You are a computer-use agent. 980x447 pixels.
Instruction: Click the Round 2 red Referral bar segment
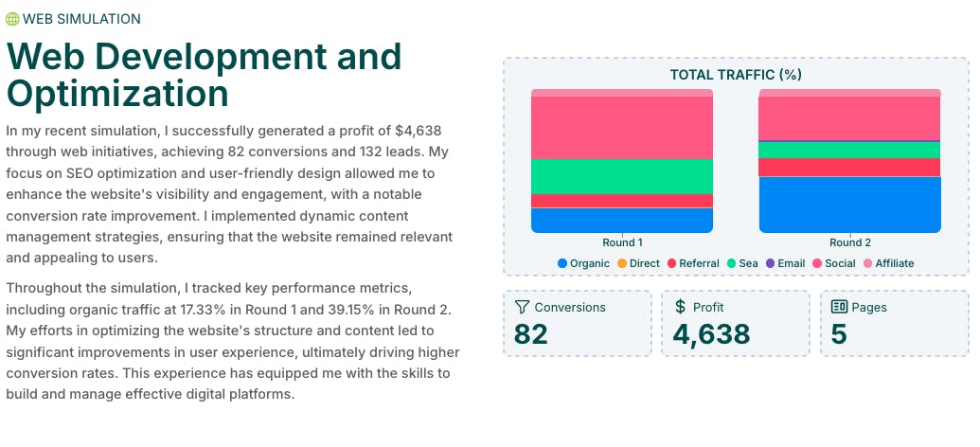(849, 167)
